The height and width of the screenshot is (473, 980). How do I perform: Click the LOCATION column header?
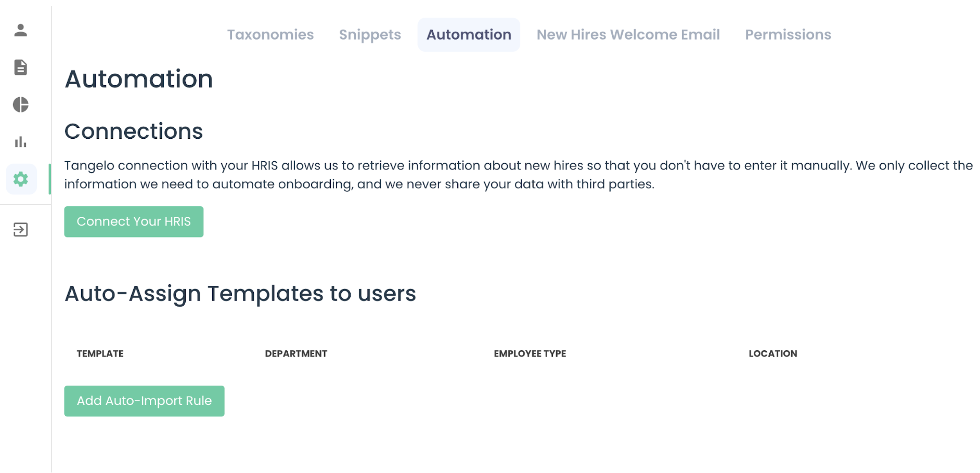773,354
